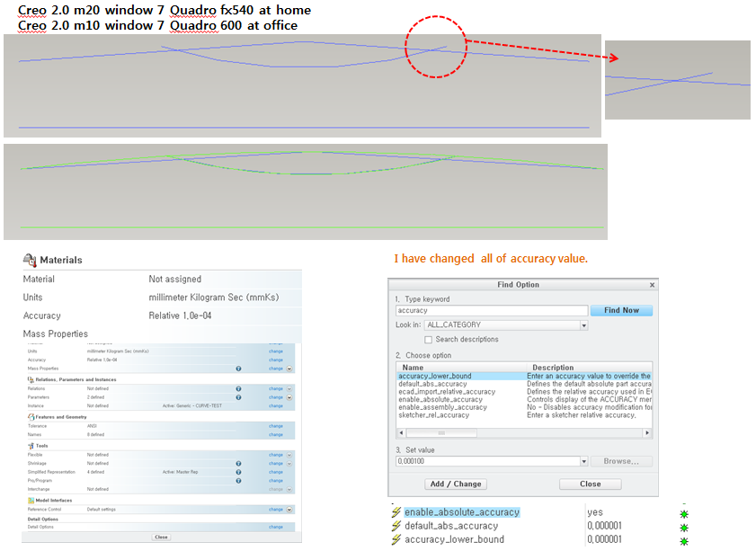Viewport: 756px width, 551px height.
Task: Click green status star for default_abs_accuracy
Action: 684,528
